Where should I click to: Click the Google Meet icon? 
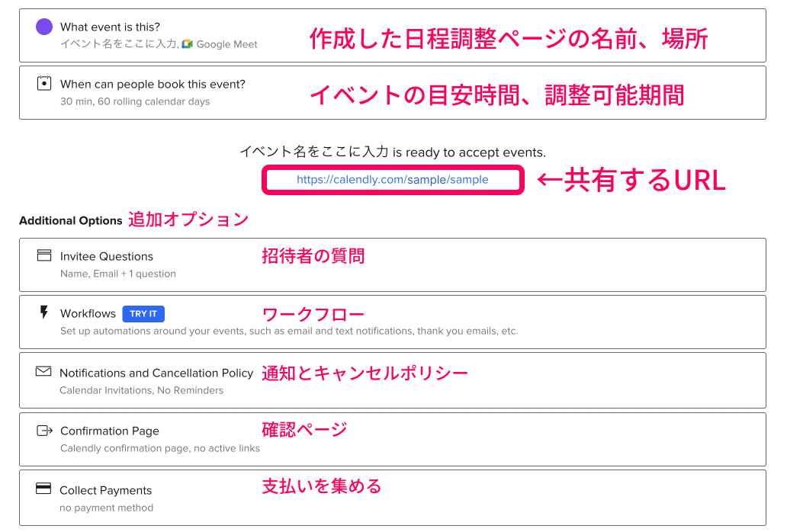[x=187, y=44]
